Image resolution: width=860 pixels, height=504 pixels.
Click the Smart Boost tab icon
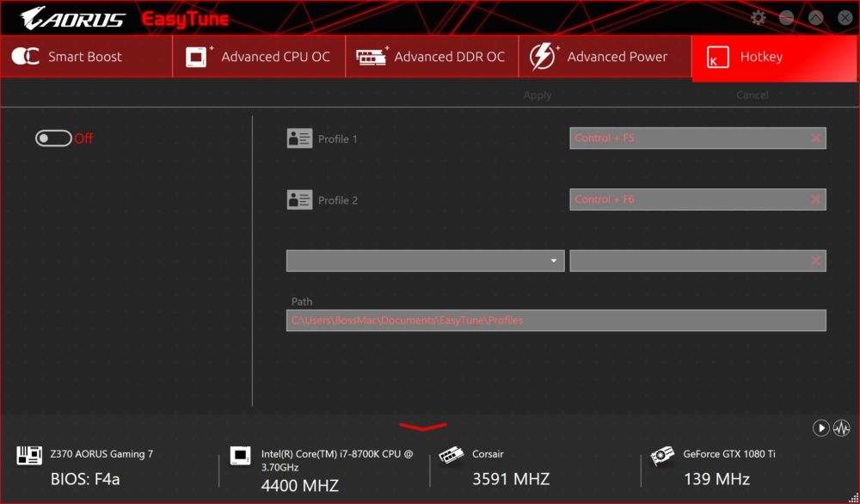point(25,57)
